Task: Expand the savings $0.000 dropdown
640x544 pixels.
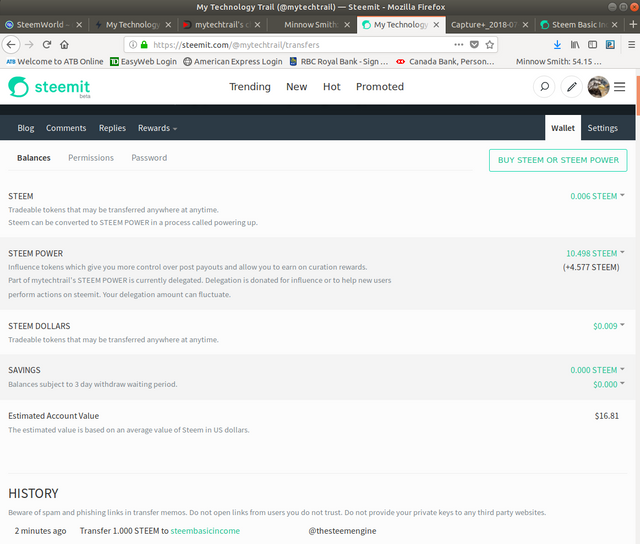Action: pyautogui.click(x=609, y=384)
